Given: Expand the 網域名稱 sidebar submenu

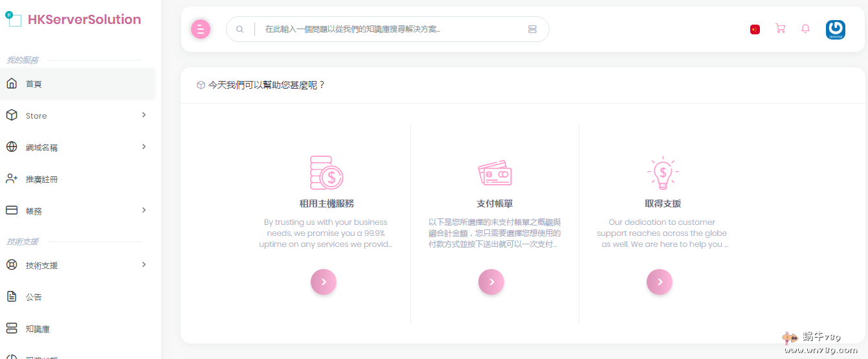Looking at the screenshot, I should pyautogui.click(x=78, y=147).
